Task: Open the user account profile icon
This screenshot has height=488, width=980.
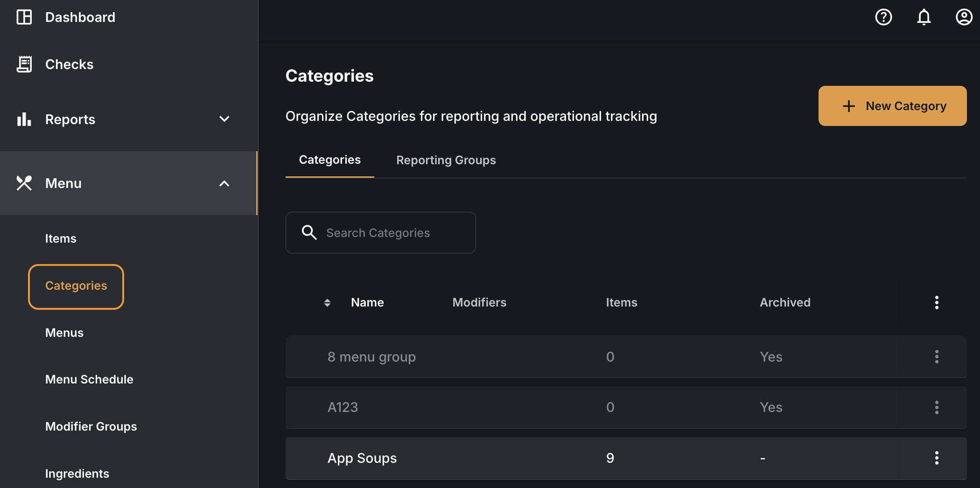Action: (964, 17)
